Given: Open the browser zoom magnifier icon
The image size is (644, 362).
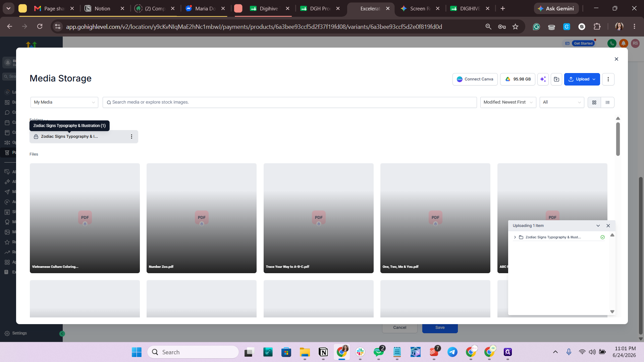Looking at the screenshot, I should [488, 27].
